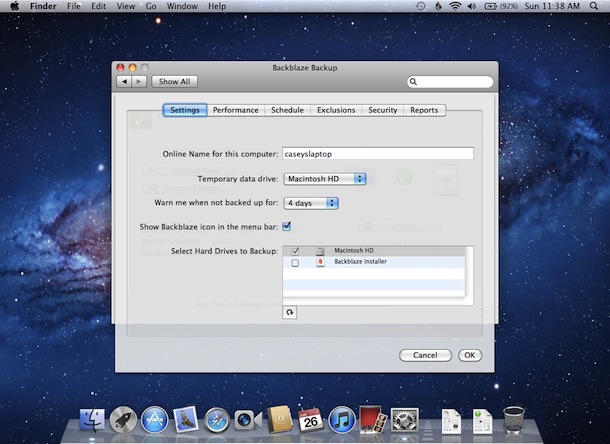Image resolution: width=610 pixels, height=444 pixels.
Task: Click the refresh drives icon button
Action: click(x=290, y=312)
